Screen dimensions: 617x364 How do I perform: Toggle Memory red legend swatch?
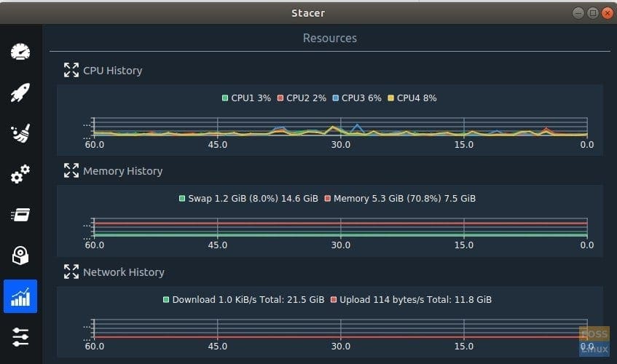click(x=327, y=199)
